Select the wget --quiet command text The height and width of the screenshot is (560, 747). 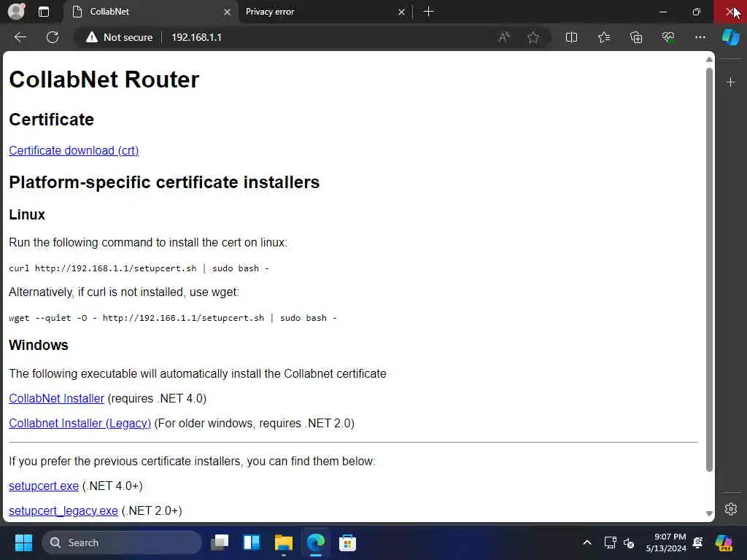click(x=172, y=318)
